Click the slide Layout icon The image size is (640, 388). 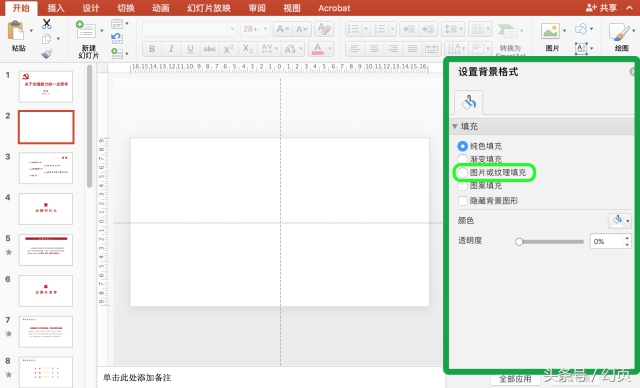(117, 24)
